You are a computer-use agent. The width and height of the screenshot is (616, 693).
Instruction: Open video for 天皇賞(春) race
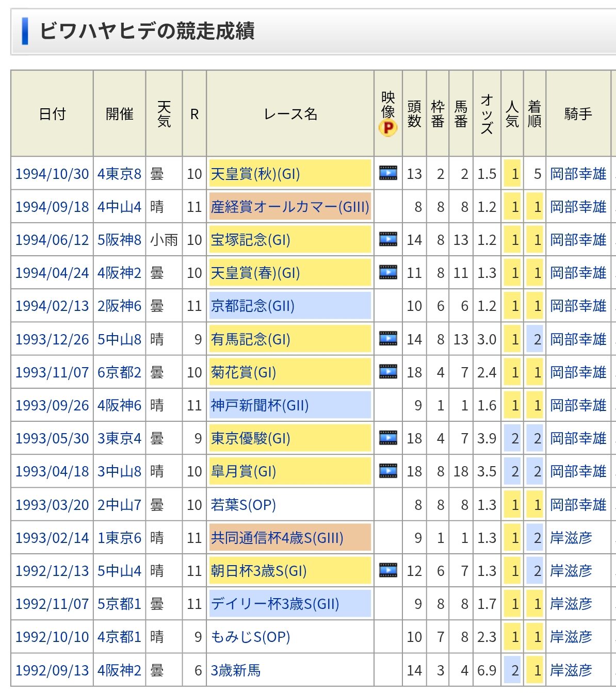tap(388, 272)
